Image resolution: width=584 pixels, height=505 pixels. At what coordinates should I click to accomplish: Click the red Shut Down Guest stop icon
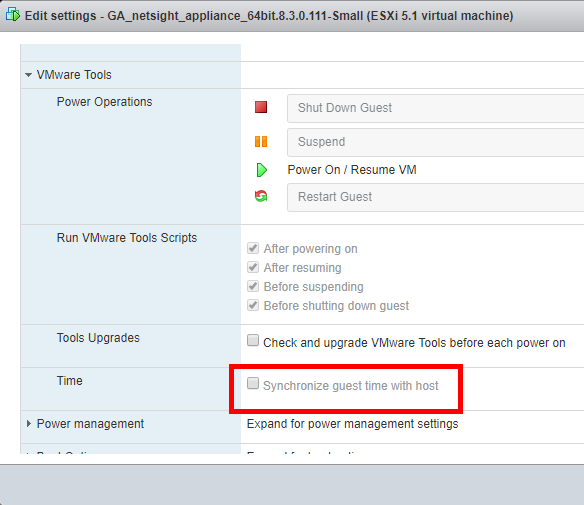point(261,107)
